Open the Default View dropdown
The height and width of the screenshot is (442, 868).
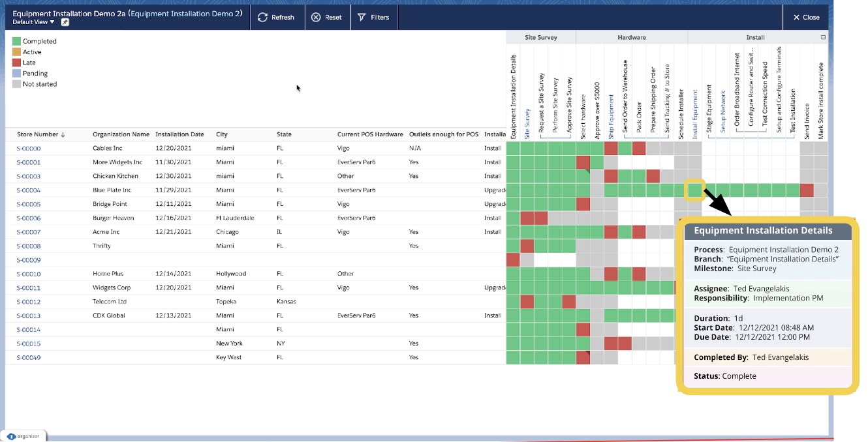(x=31, y=22)
